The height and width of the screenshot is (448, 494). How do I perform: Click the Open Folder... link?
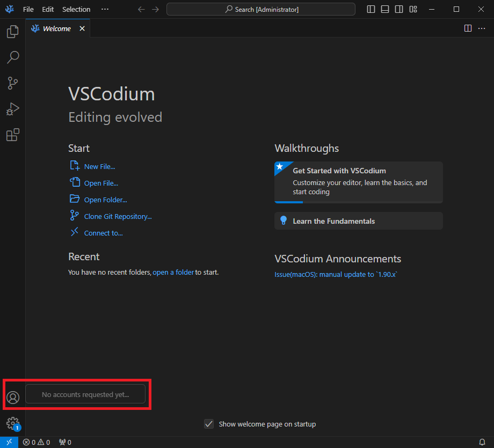106,200
